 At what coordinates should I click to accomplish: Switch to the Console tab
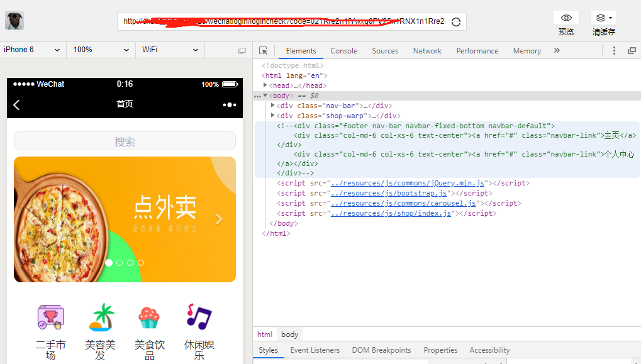click(343, 51)
